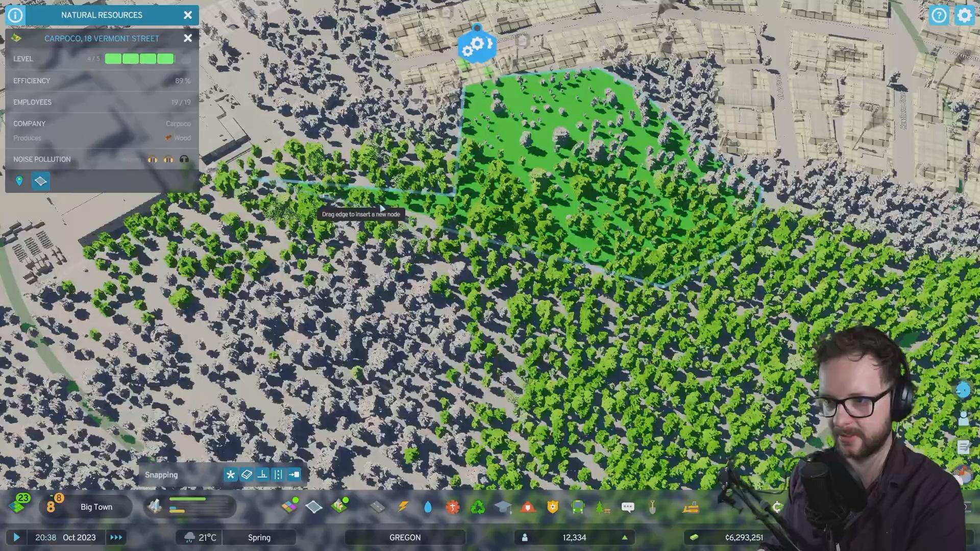Click the NOISE POLLUTION headphone indicators
980x551 pixels.
168,159
